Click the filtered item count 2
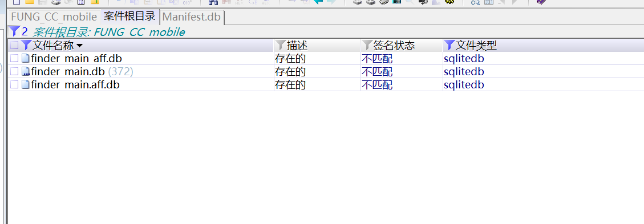Viewport: 644px width, 224px height. (x=25, y=31)
